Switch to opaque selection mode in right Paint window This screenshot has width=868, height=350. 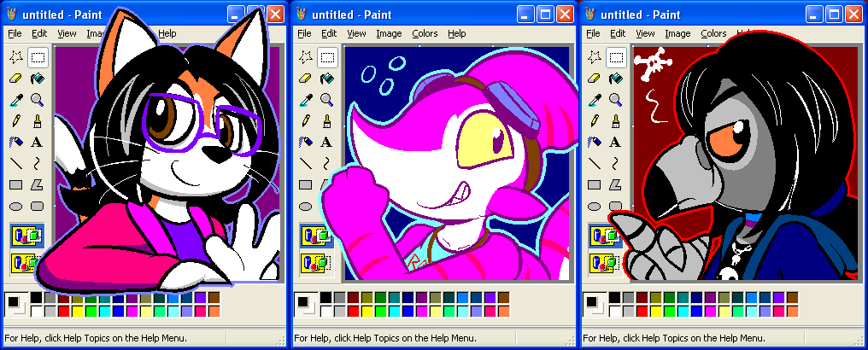(602, 236)
